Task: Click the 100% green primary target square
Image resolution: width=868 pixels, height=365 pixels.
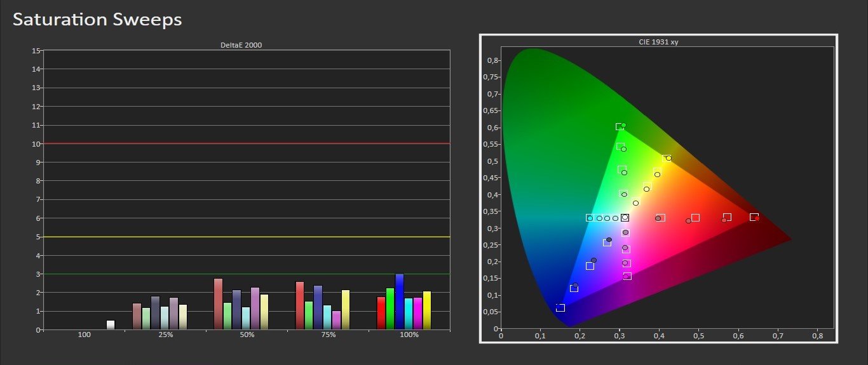Action: click(x=620, y=127)
